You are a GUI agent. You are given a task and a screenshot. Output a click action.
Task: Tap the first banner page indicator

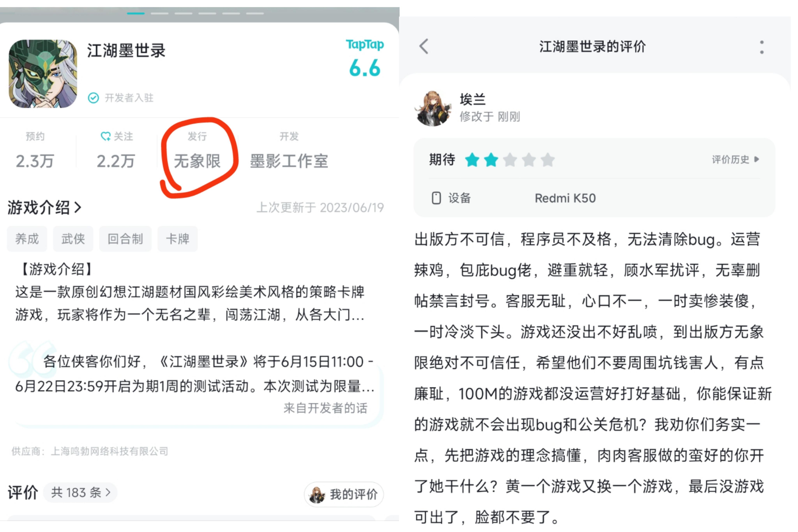coord(136,14)
